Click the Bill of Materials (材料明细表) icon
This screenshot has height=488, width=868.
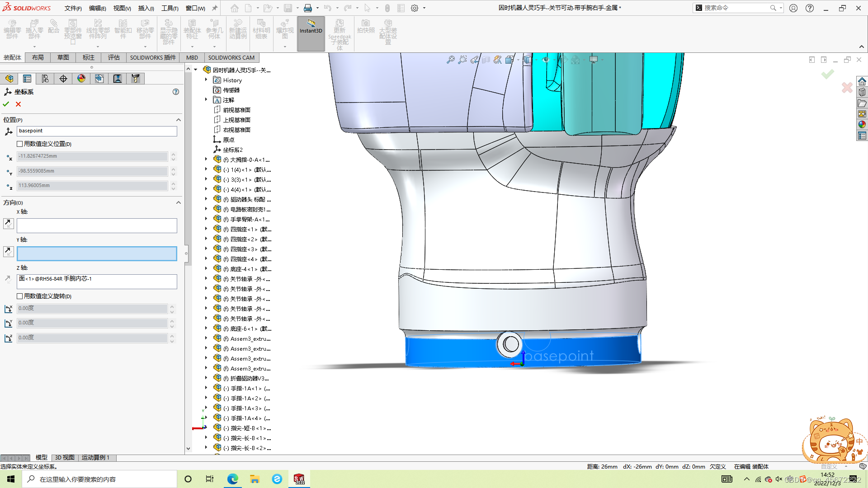click(261, 27)
